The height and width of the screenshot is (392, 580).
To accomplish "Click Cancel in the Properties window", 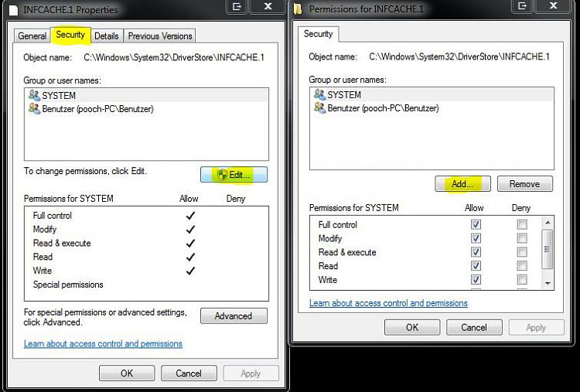I will (x=189, y=373).
